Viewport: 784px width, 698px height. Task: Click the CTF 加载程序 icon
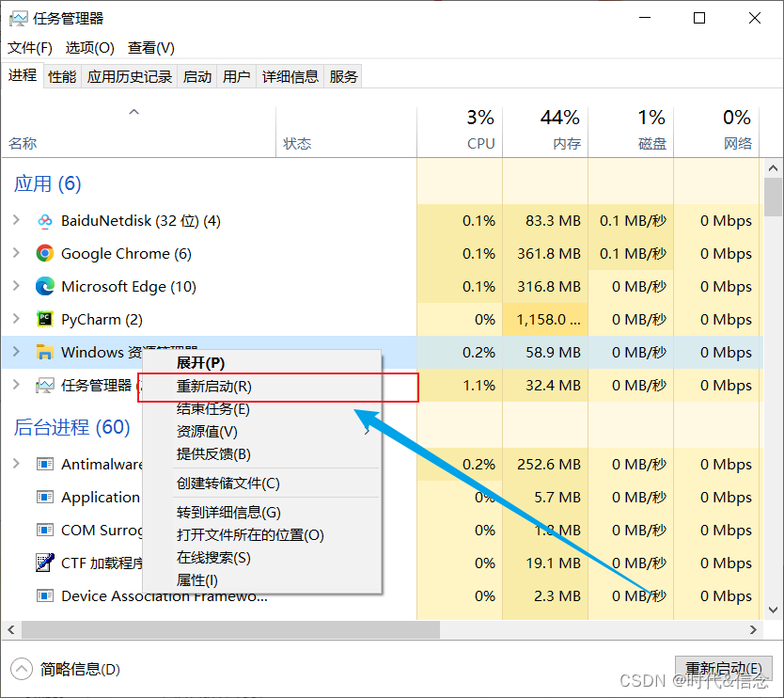pos(44,563)
